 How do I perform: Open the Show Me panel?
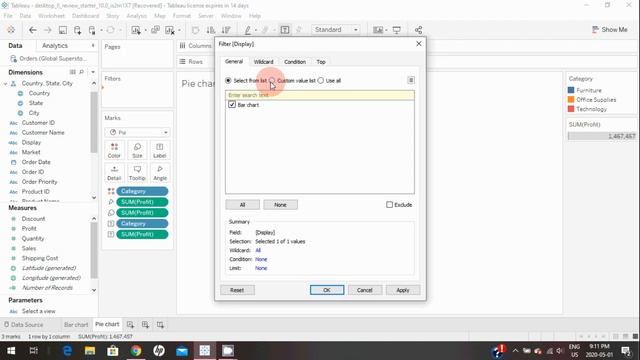609,29
